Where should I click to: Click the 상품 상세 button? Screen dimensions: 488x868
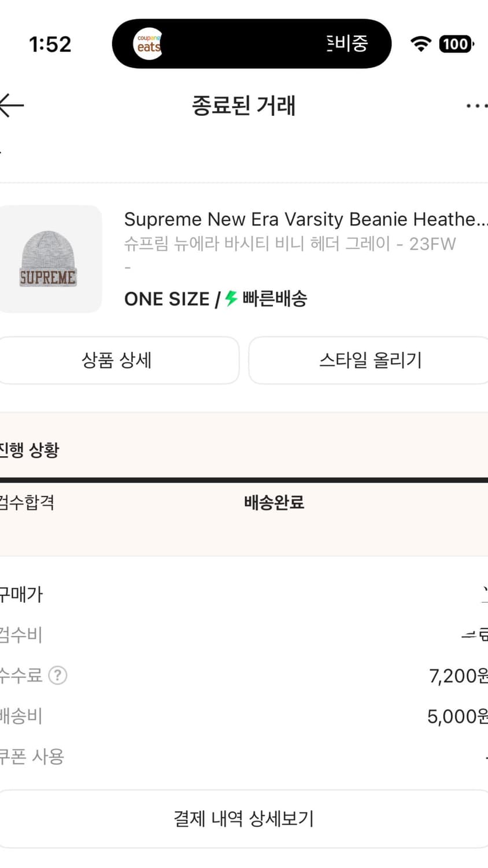(117, 361)
